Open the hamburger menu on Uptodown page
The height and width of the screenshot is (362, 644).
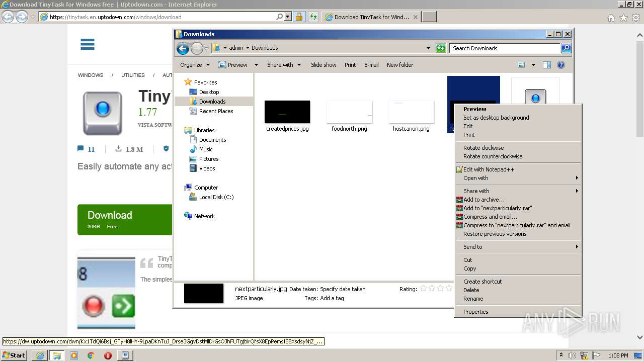pos(88,44)
